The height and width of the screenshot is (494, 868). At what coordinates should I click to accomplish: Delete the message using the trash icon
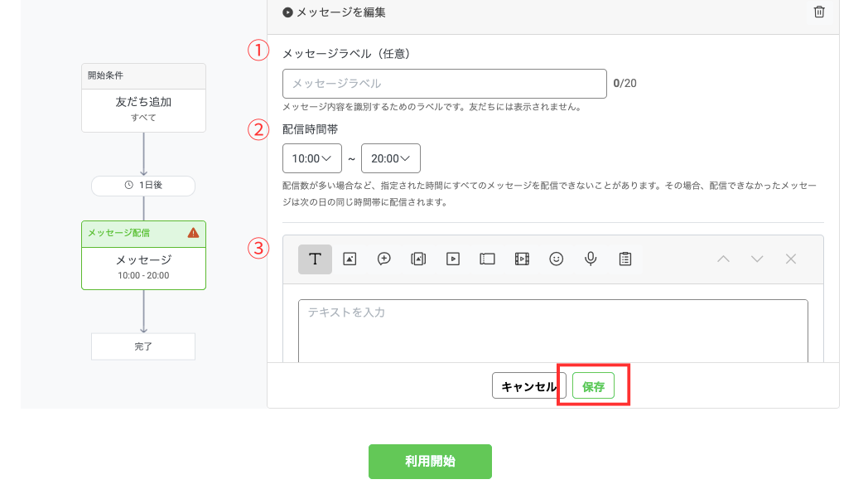pyautogui.click(x=819, y=12)
